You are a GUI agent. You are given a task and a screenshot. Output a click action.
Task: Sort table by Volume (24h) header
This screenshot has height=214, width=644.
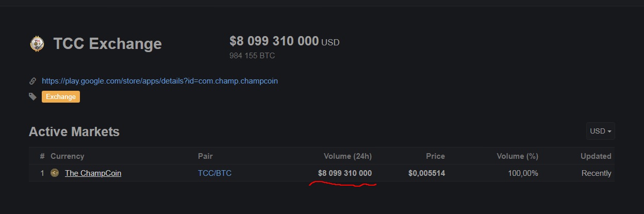pyautogui.click(x=348, y=156)
